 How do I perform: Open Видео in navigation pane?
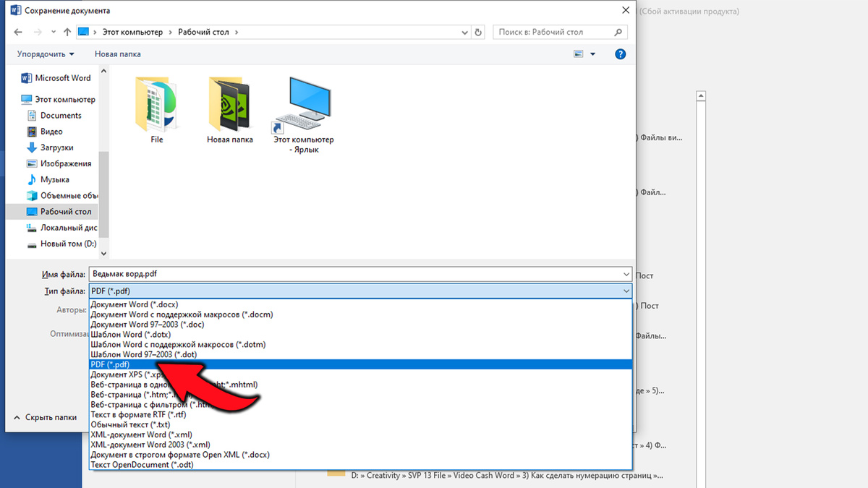click(45, 132)
